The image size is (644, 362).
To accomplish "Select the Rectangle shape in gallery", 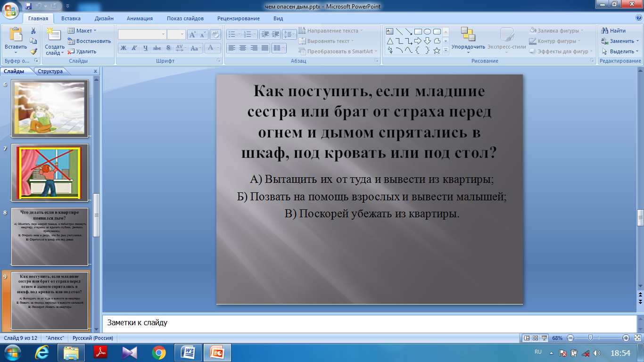I will coord(418,32).
